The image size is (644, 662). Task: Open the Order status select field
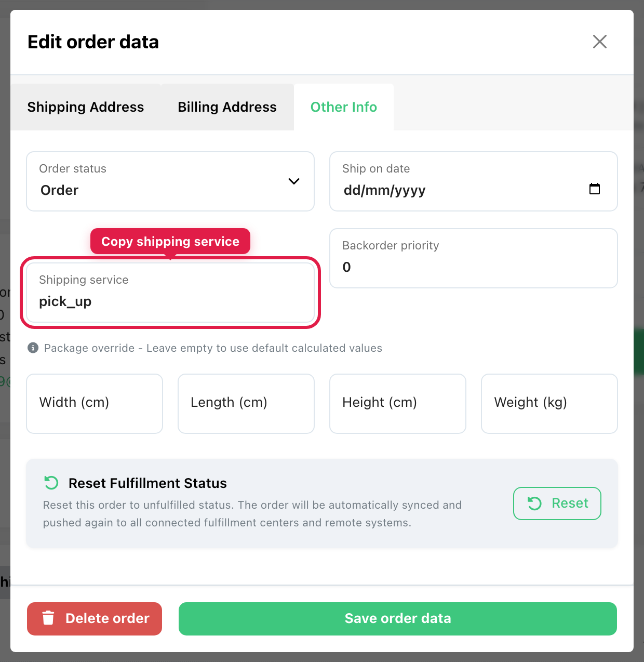point(170,181)
